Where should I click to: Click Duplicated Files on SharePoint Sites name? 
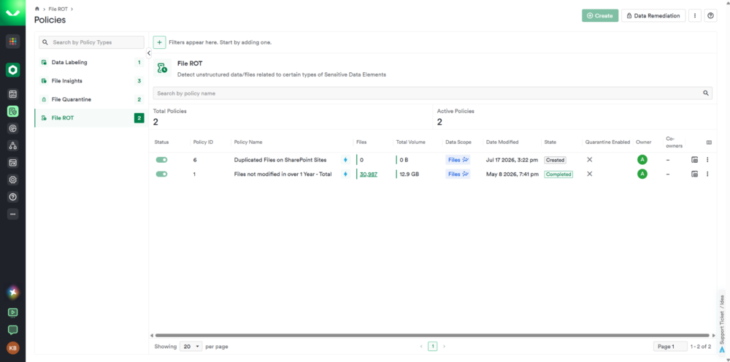point(280,160)
